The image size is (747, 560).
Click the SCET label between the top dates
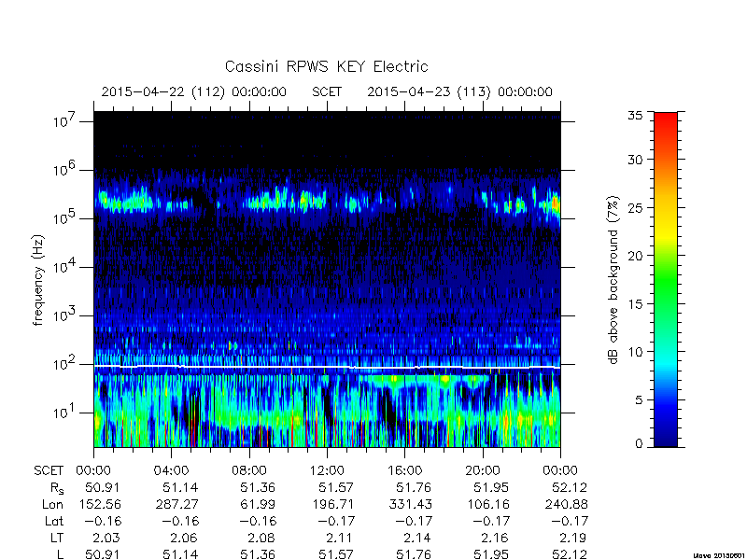click(x=327, y=91)
